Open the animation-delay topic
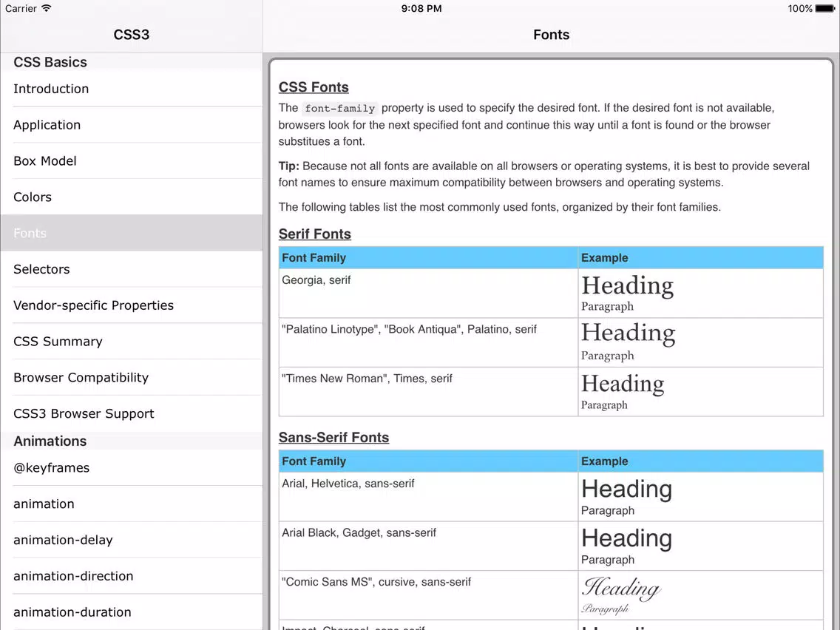The image size is (840, 630). (x=132, y=540)
